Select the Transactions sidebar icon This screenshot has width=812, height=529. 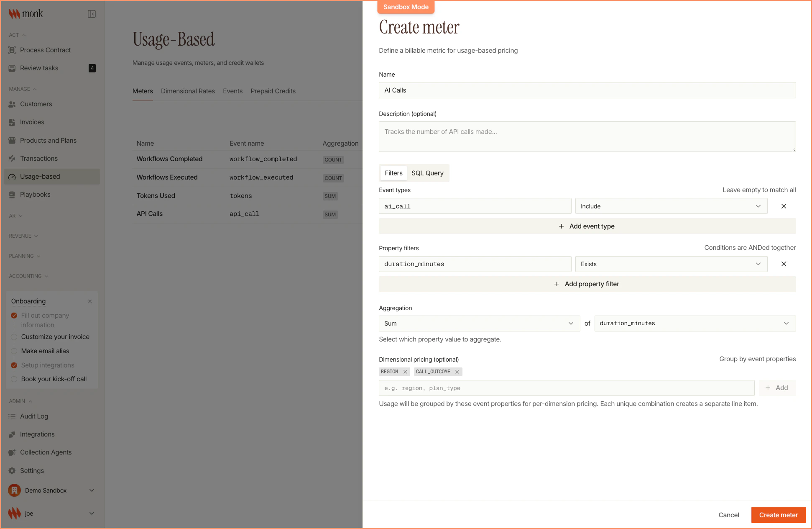(x=12, y=158)
